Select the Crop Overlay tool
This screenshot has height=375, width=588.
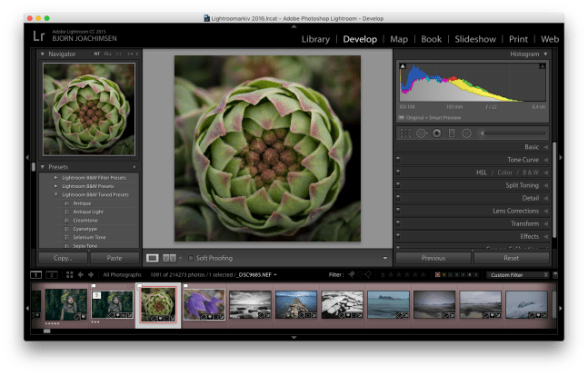pos(405,133)
